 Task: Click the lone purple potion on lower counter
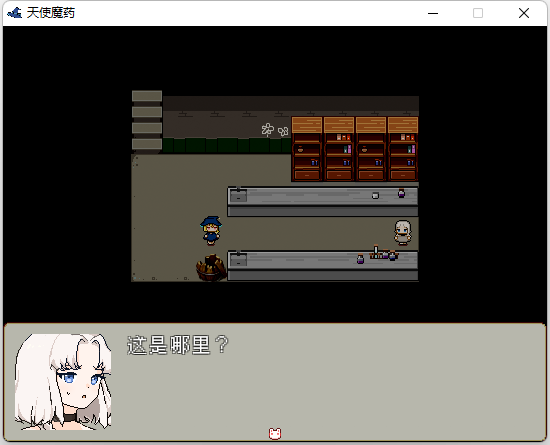(360, 259)
